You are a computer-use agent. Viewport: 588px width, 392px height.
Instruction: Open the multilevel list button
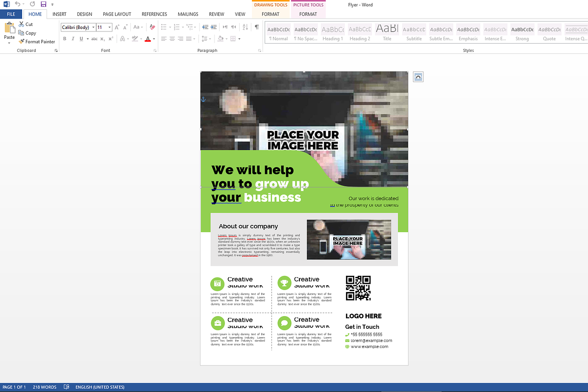pos(190,27)
